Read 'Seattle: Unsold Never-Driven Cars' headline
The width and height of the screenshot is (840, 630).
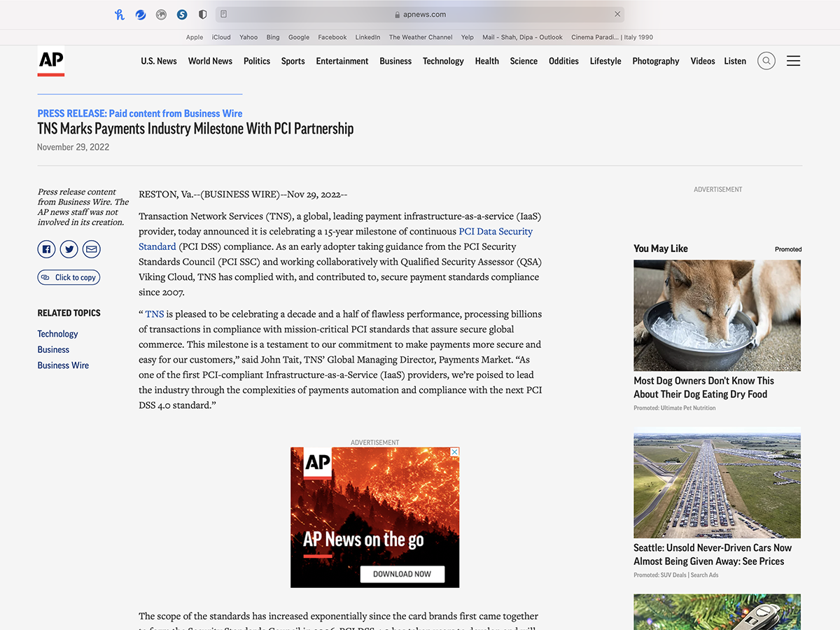(x=713, y=554)
